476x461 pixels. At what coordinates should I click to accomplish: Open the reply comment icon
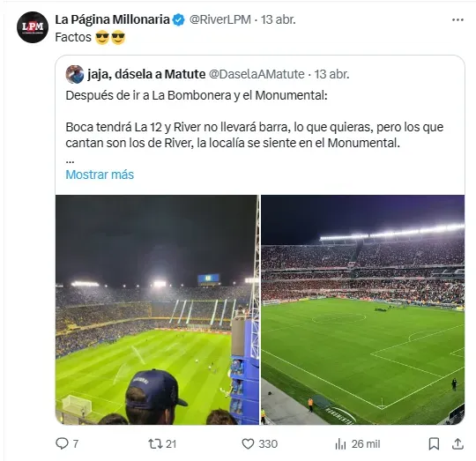(x=62, y=443)
